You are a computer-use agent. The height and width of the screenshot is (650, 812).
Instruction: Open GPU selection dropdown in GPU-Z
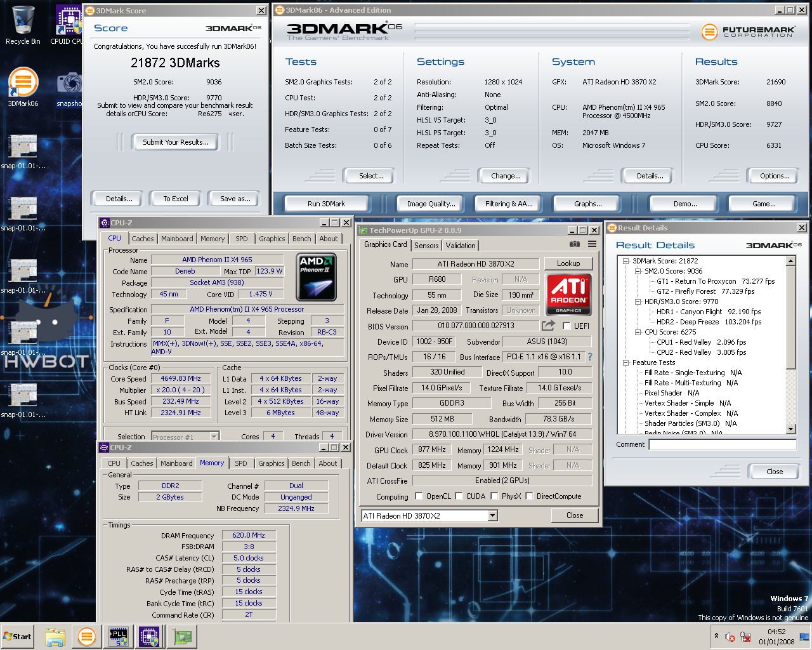pyautogui.click(x=493, y=516)
